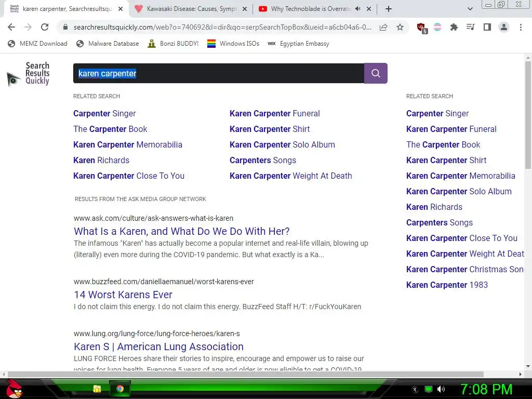
Task: Open the MEMZ Download bookmark
Action: (x=37, y=44)
